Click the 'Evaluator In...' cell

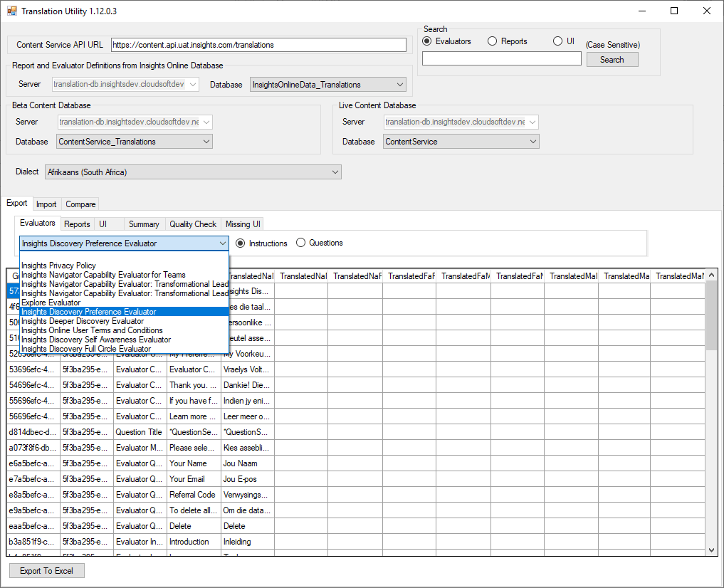pos(140,542)
